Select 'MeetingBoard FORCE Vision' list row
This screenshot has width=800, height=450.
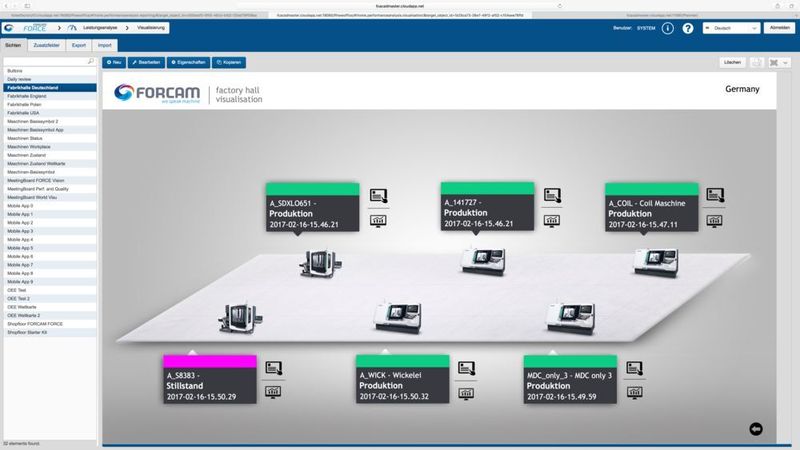pyautogui.click(x=50, y=181)
